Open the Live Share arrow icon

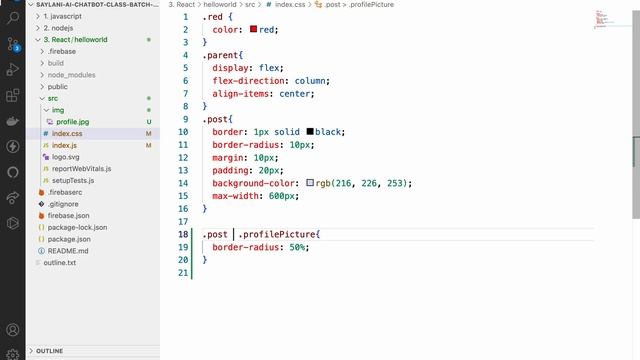pyautogui.click(x=13, y=198)
